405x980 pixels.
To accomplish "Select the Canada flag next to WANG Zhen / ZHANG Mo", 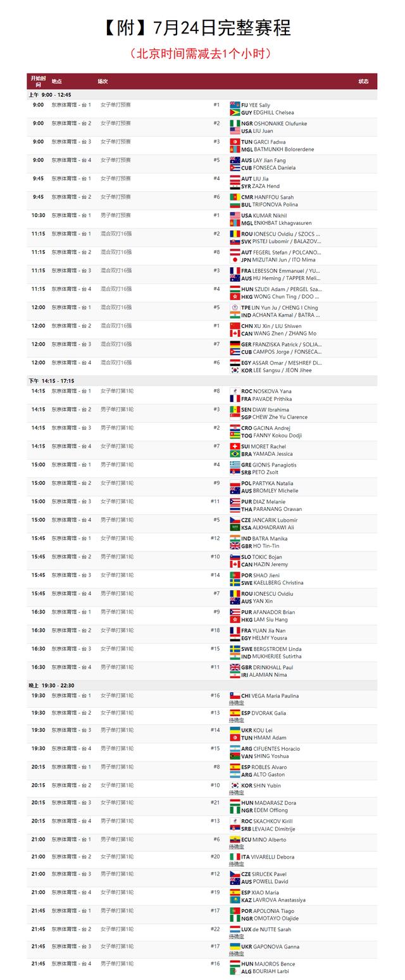I will tap(235, 333).
